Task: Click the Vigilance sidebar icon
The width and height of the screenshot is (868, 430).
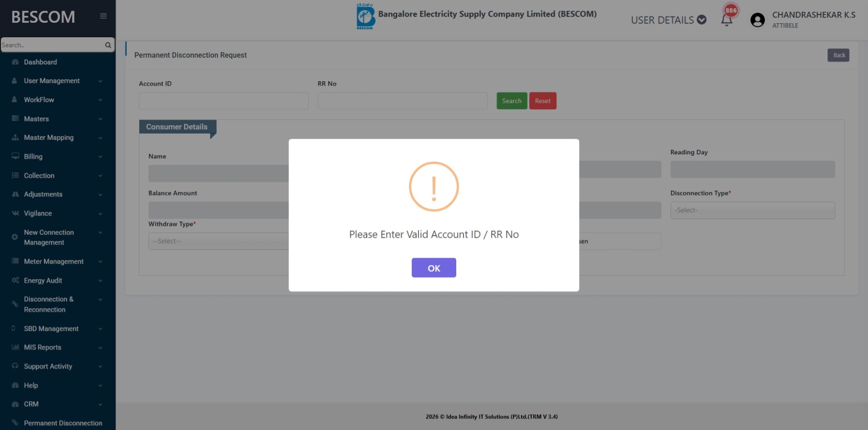Action: pos(15,213)
